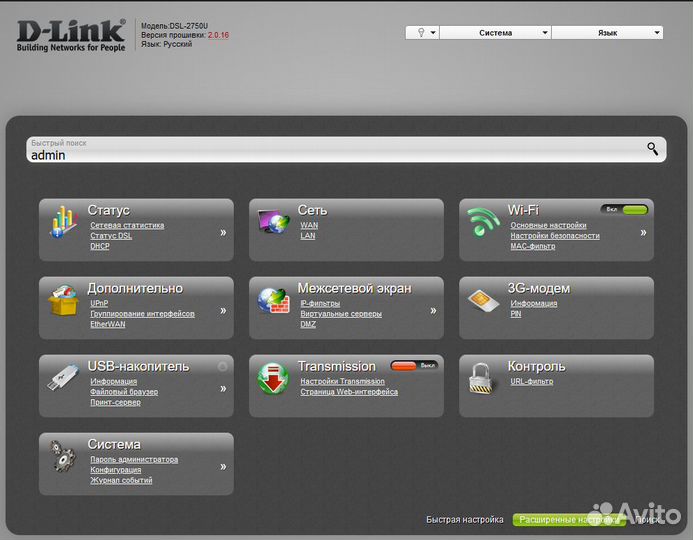This screenshot has height=540, width=693.
Task: Switch to Быстрая настройка mode
Action: click(x=465, y=520)
